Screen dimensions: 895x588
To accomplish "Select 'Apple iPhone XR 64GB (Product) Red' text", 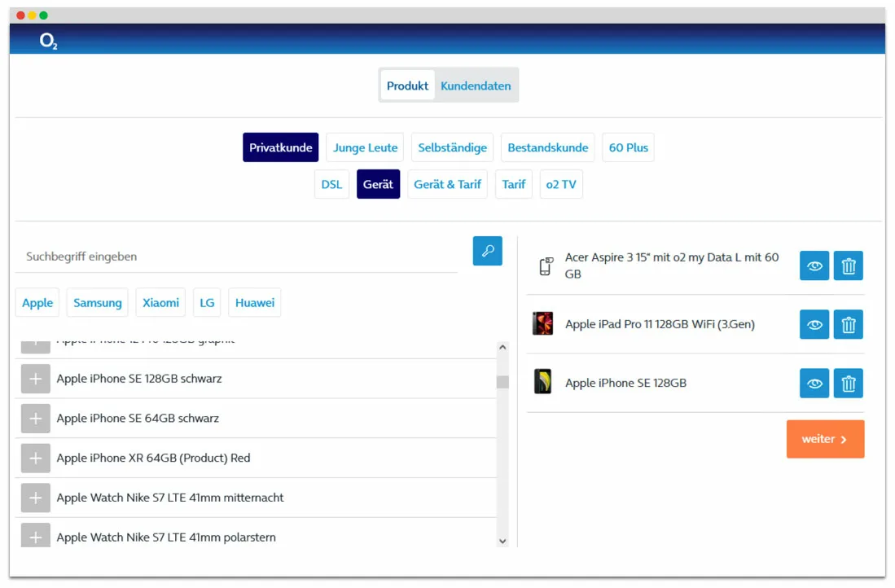I will pyautogui.click(x=153, y=458).
